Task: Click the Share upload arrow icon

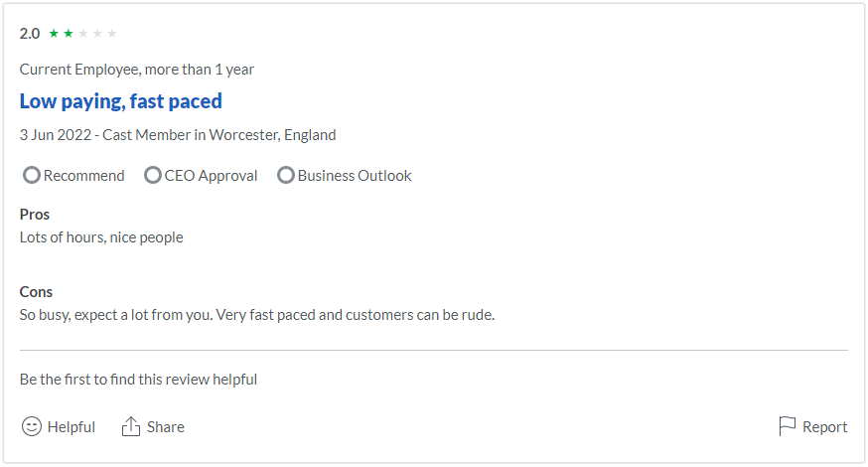Action: (131, 426)
